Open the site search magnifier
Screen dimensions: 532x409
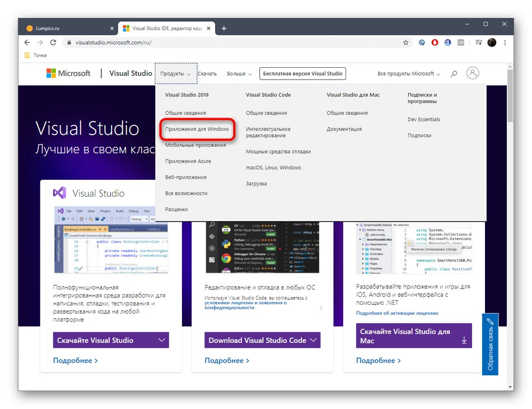(x=454, y=73)
